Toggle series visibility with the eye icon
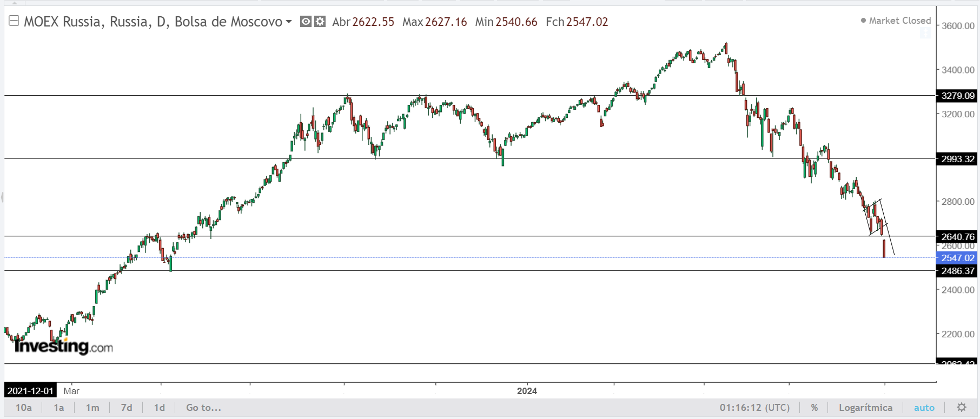Viewport: 980px width, 419px height. click(x=306, y=22)
